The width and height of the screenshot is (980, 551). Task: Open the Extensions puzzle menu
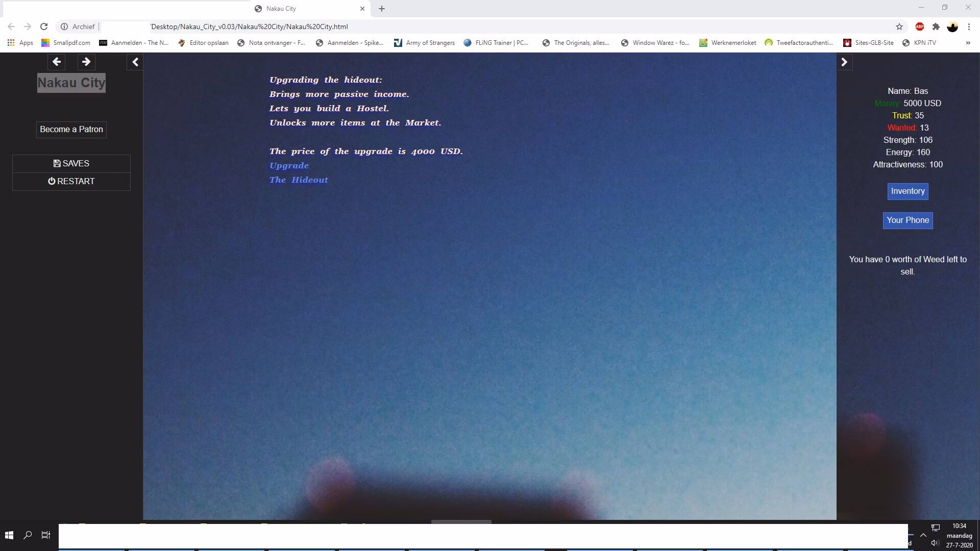coord(936,27)
